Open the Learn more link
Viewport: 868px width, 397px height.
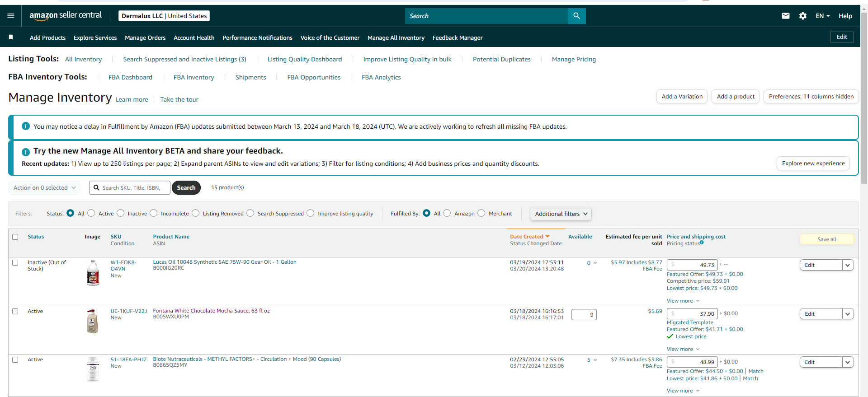[132, 99]
